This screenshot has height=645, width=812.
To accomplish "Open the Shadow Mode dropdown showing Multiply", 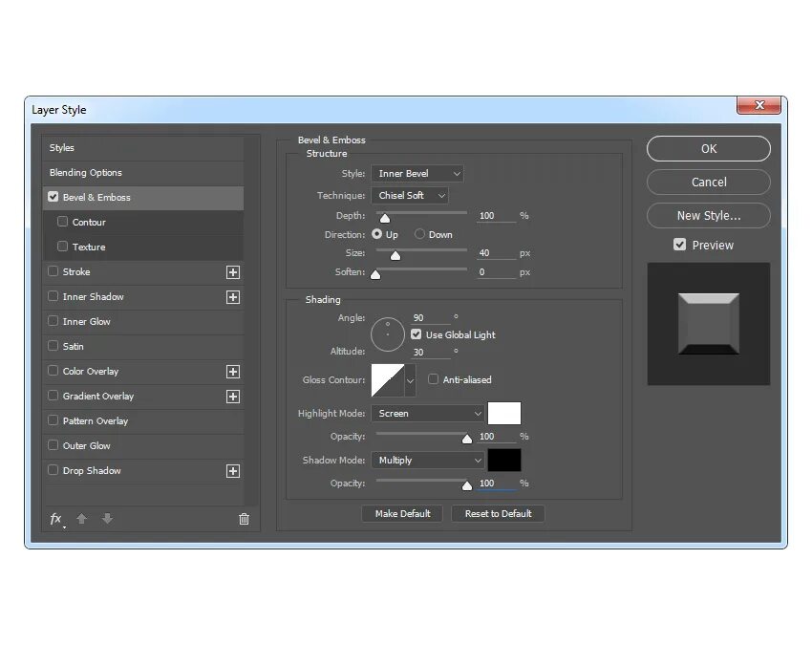I will (x=428, y=460).
